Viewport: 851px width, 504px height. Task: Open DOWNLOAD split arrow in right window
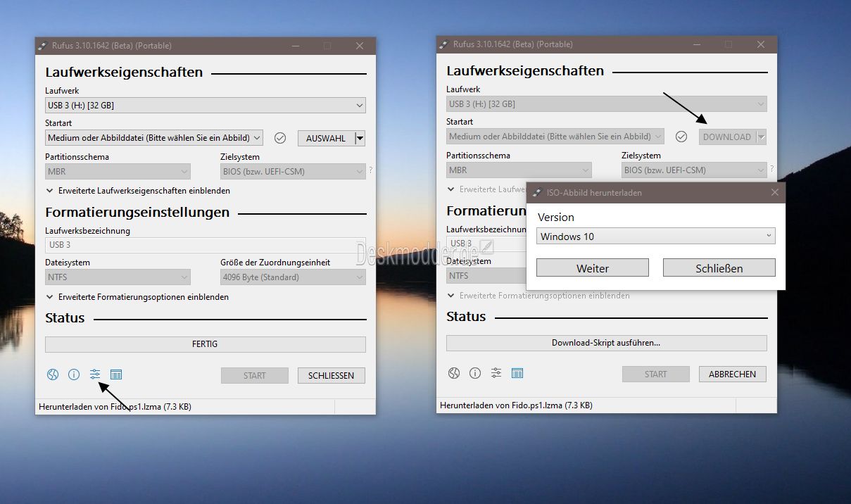pos(762,137)
